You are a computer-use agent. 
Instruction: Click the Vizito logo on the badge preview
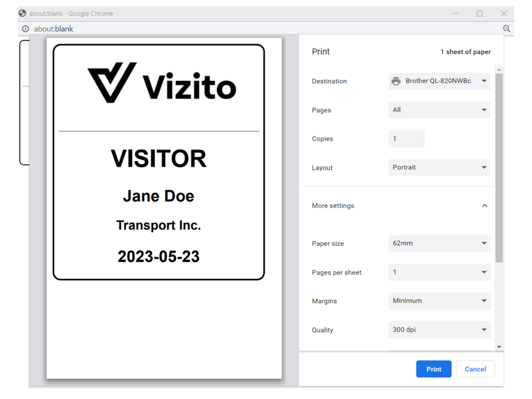(161, 83)
